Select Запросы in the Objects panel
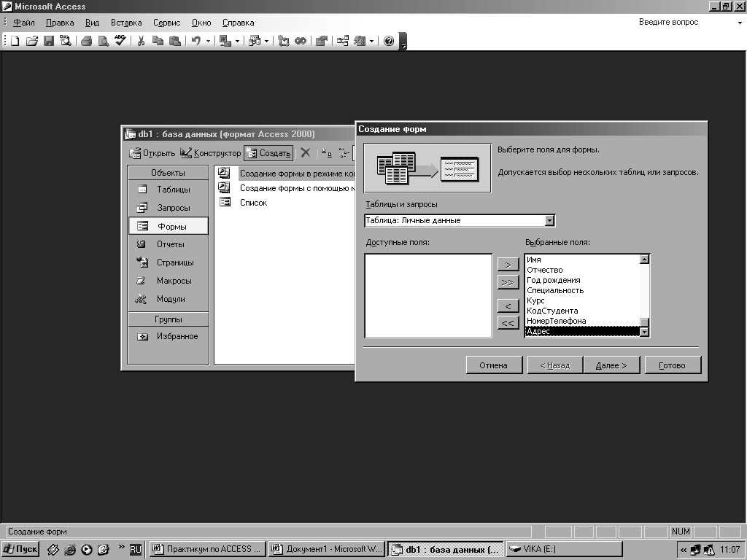Screen dimensions: 747x560 [169, 208]
